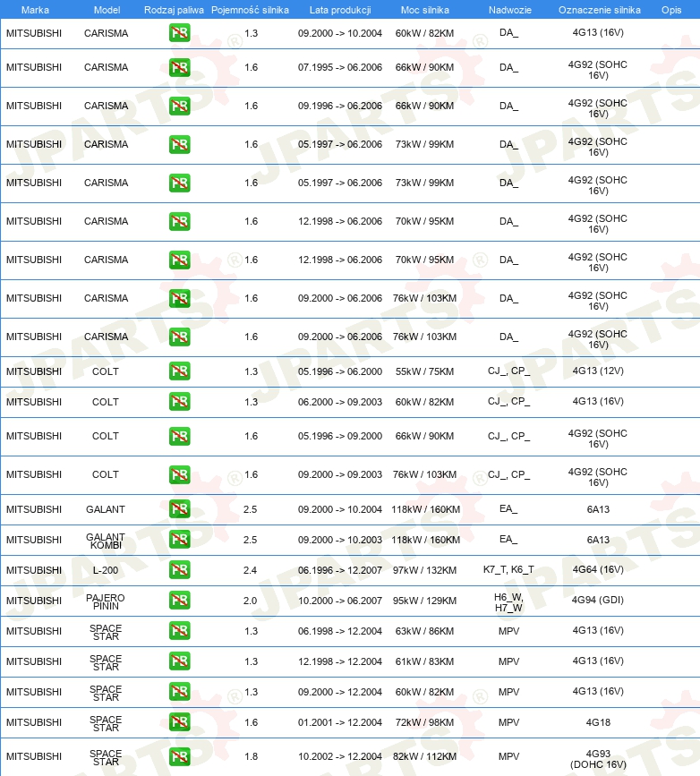The image size is (700, 776).
Task: Select the K7_T, K6_T body code
Action: pos(508,569)
